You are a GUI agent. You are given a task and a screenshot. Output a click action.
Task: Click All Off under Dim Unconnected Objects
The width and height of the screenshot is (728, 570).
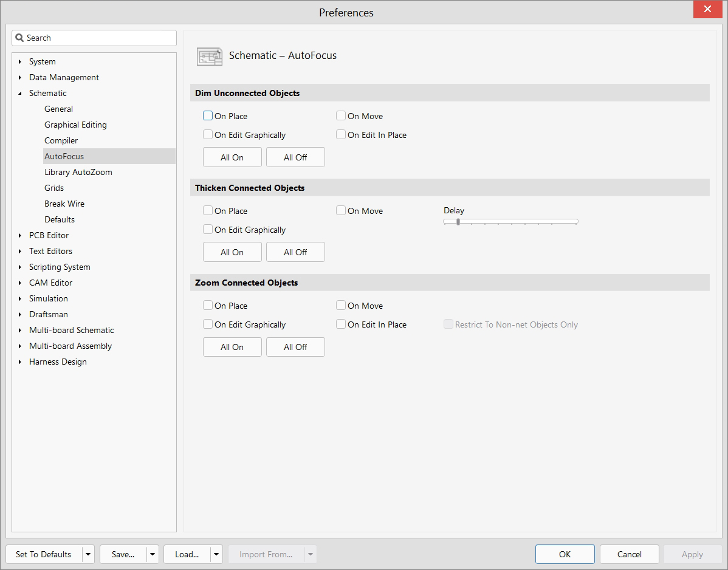[295, 157]
